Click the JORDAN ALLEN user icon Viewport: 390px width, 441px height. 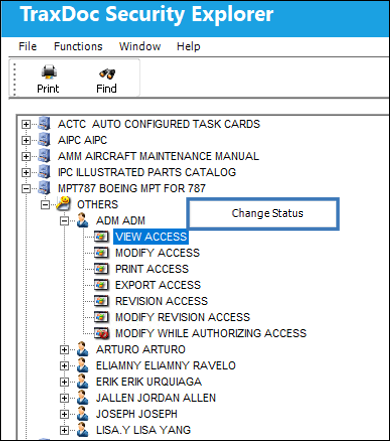[x=83, y=398]
